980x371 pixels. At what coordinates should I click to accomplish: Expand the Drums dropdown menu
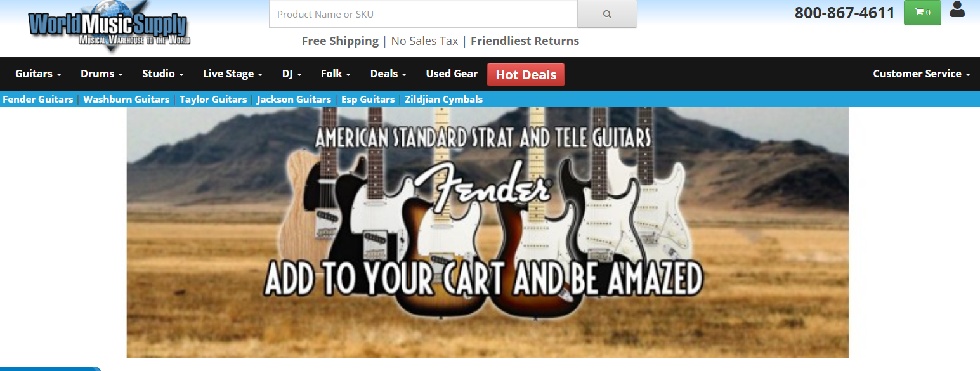[x=101, y=74]
